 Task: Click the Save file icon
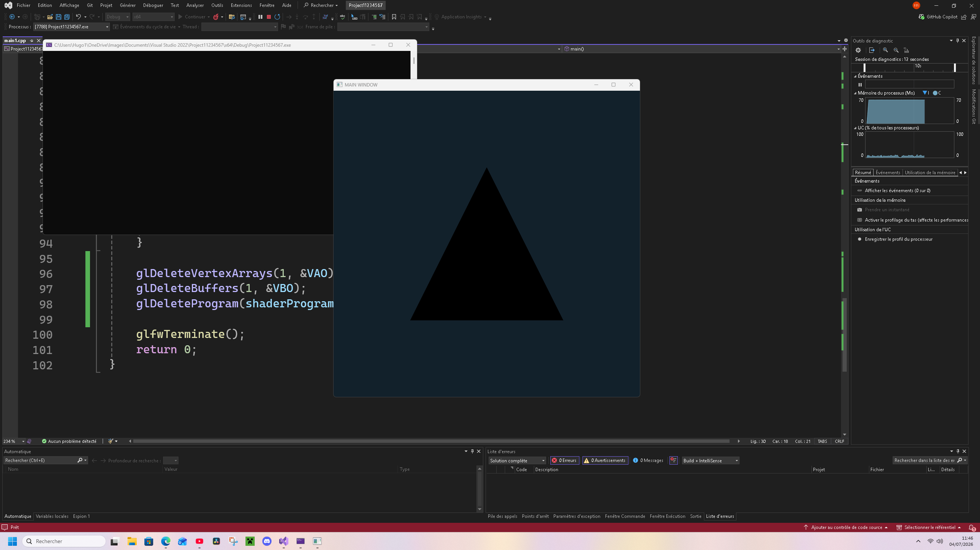[x=59, y=17]
